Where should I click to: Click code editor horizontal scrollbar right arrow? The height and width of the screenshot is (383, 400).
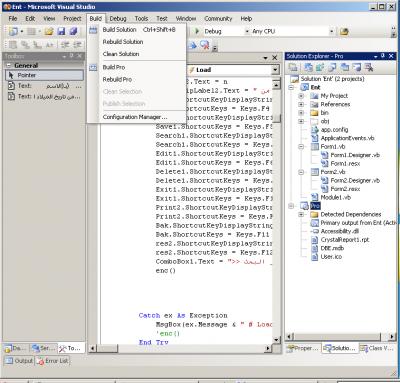point(268,348)
